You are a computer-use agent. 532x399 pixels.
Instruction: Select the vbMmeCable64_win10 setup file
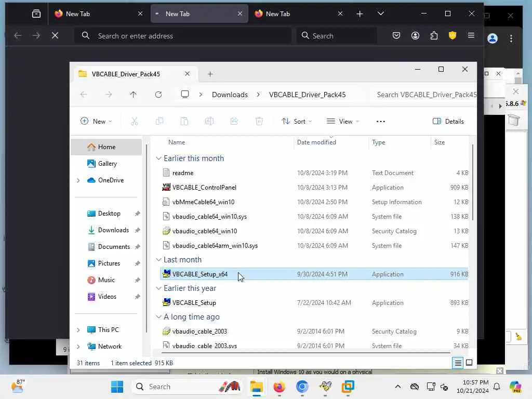click(x=314, y=202)
